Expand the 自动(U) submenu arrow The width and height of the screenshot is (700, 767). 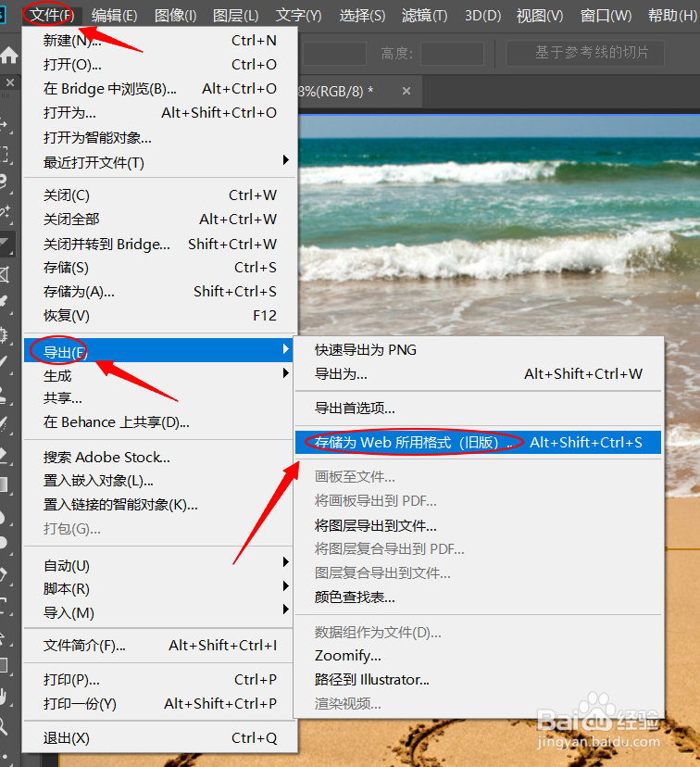[286, 562]
